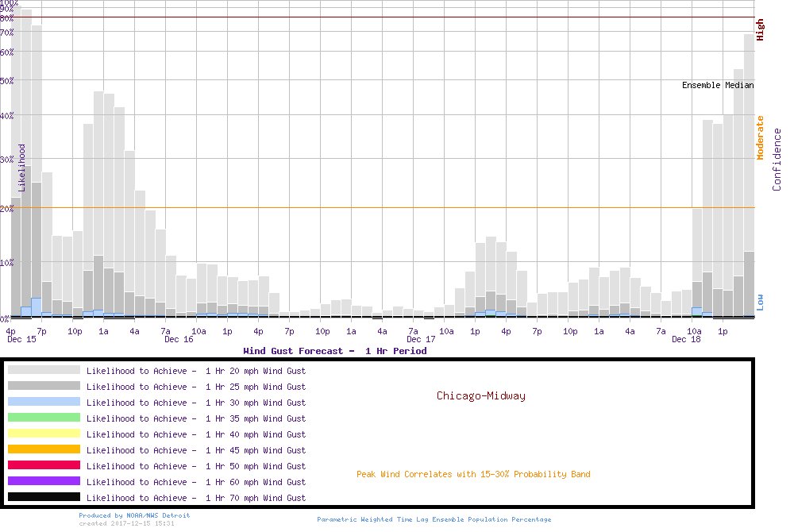Click the yellow 40 mph legend swatch
This screenshot has width=794, height=532.
pos(44,434)
